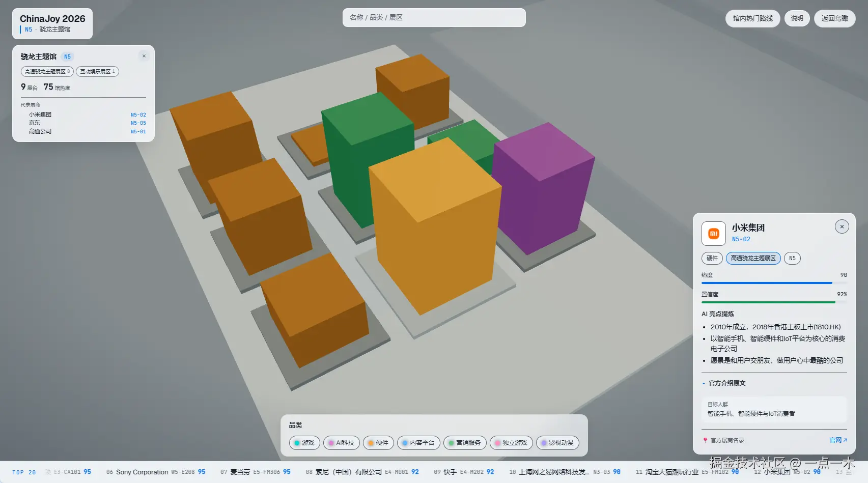
Task: Click the pin icon beside 官方展商名录
Action: tap(705, 440)
